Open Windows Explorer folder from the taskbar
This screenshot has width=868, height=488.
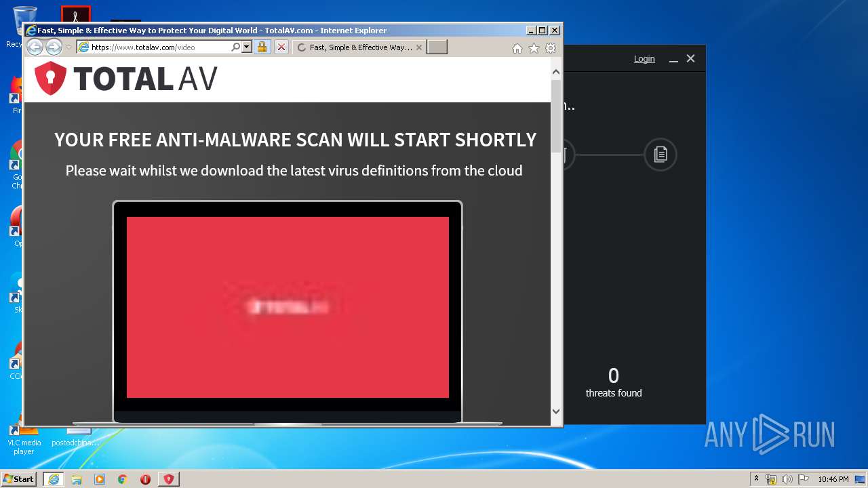click(77, 479)
